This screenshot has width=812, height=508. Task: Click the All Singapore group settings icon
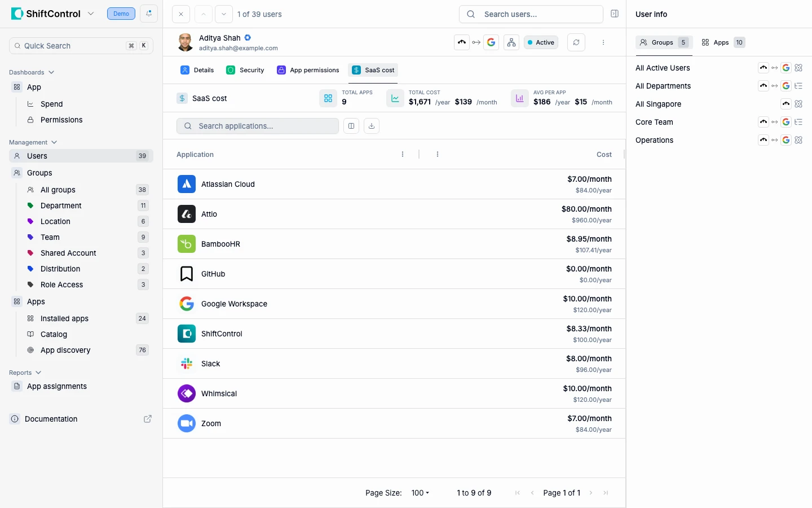(x=798, y=104)
